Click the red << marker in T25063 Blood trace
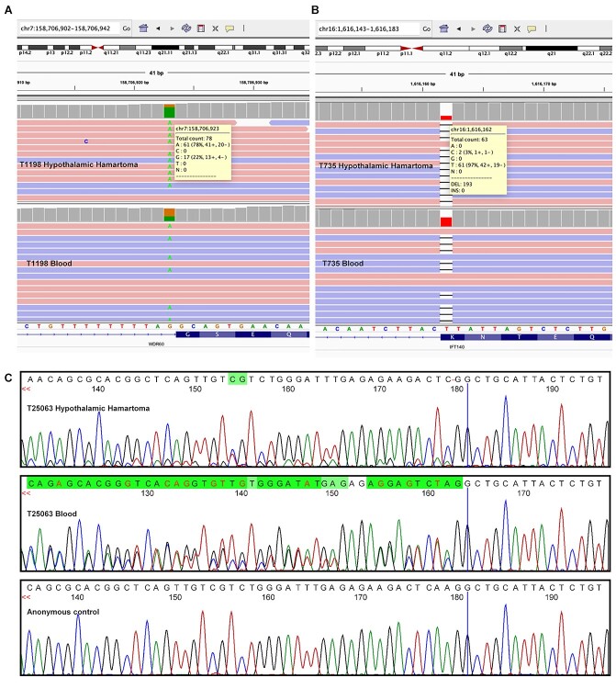Screen dimensions: 616x689 click(x=26, y=493)
